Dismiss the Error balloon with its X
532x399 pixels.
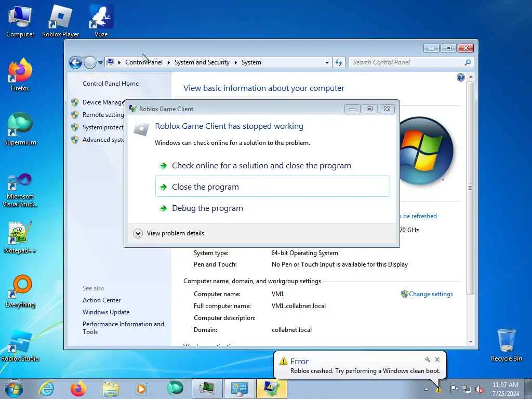point(437,360)
